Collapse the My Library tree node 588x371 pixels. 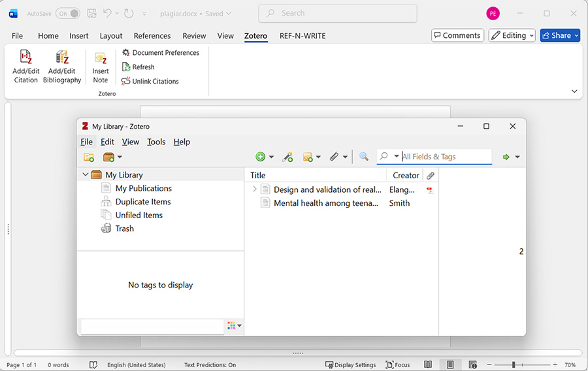coord(85,174)
